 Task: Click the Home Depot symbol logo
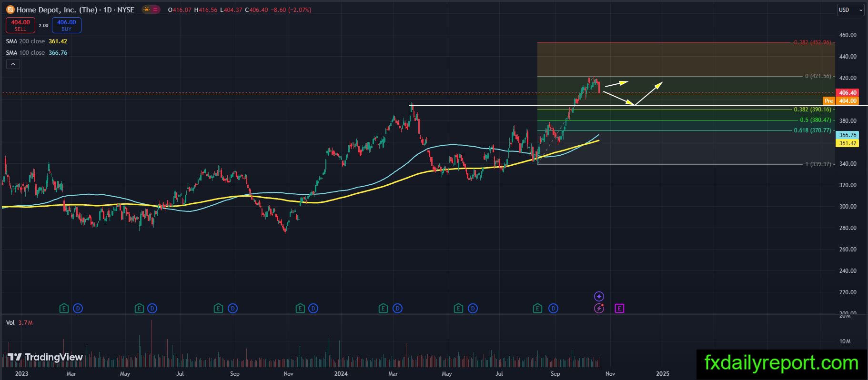pos(10,10)
